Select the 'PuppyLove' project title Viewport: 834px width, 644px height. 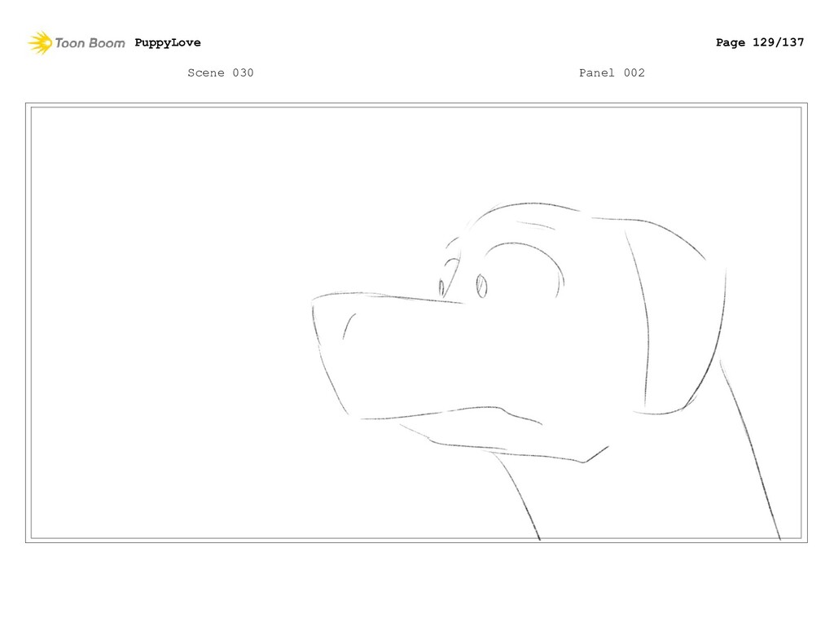pyautogui.click(x=168, y=42)
